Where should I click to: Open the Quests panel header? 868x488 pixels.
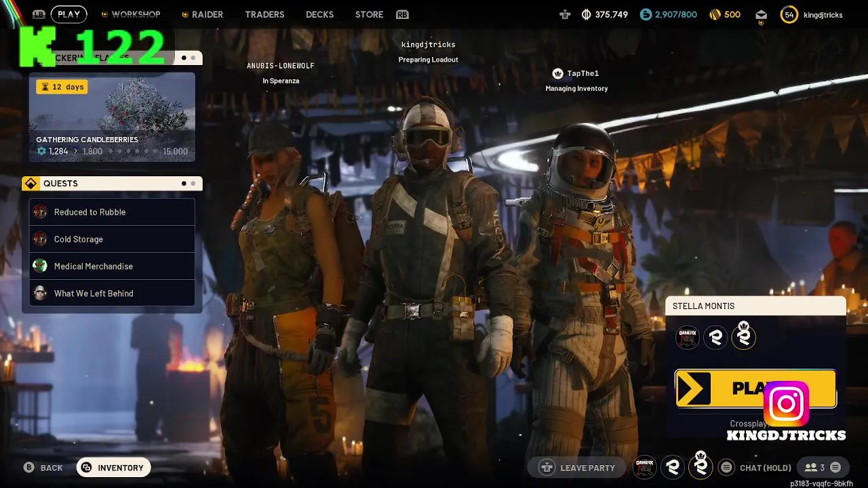point(112,184)
